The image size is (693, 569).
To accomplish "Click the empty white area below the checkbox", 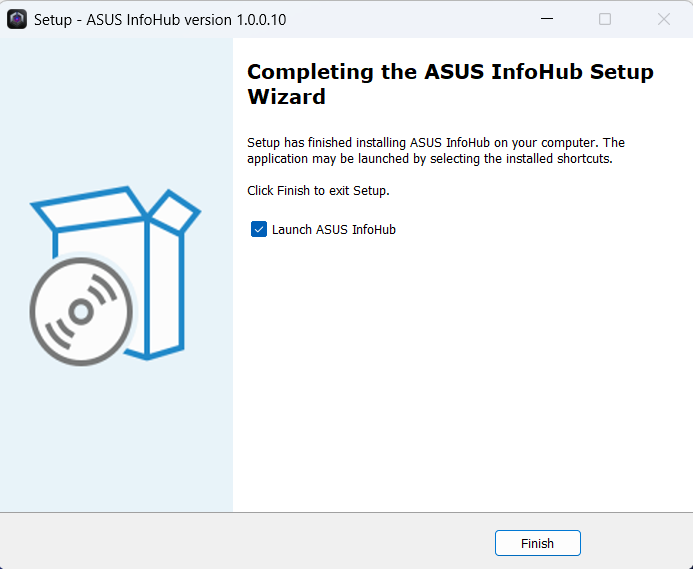I will 460,376.
